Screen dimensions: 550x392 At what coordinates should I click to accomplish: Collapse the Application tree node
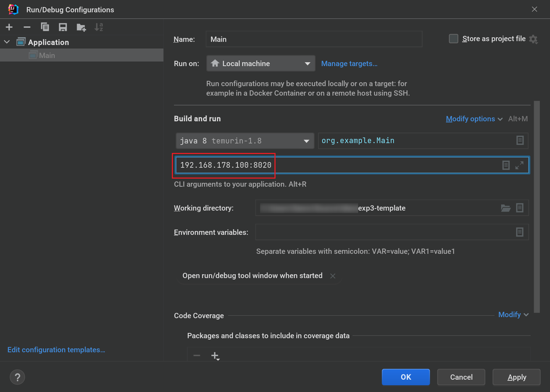coord(7,42)
